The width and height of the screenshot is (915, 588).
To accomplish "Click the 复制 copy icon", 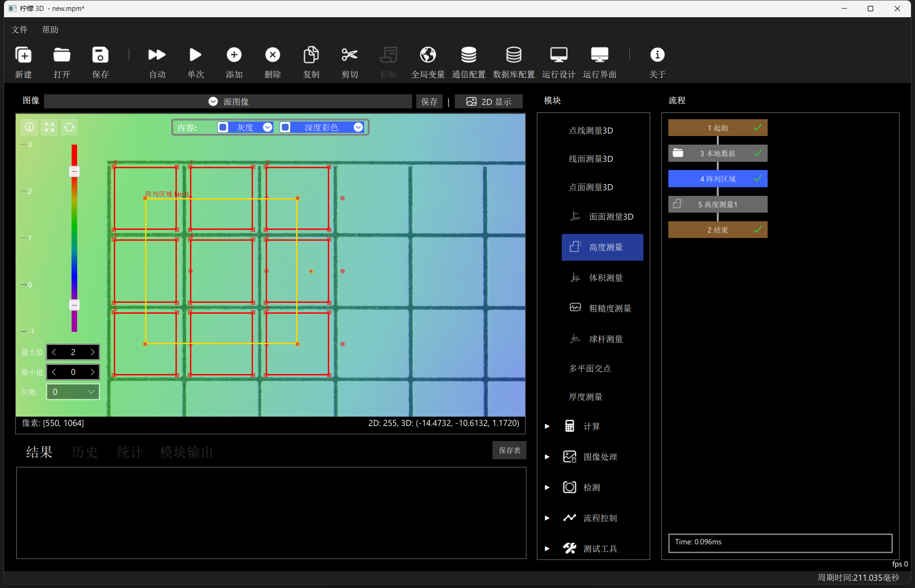I will (311, 55).
